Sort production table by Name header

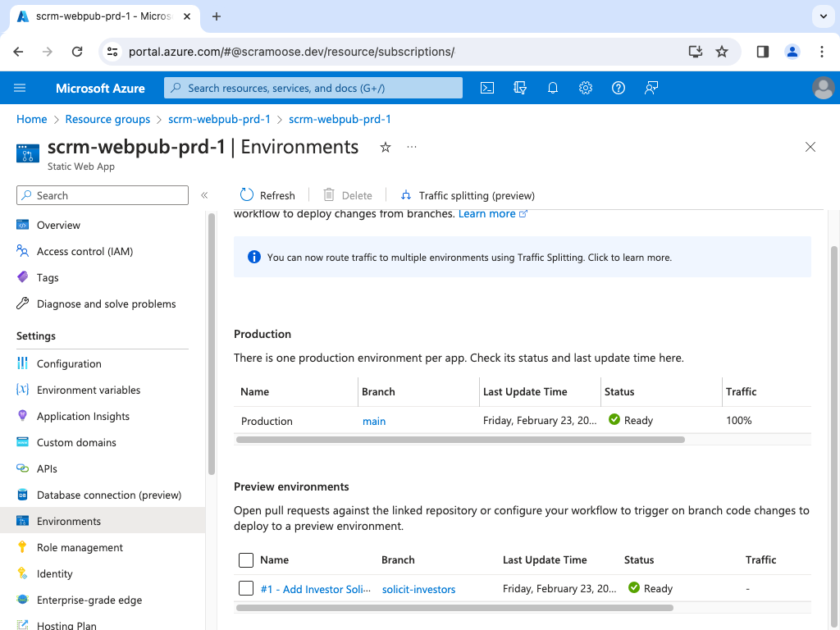click(254, 391)
